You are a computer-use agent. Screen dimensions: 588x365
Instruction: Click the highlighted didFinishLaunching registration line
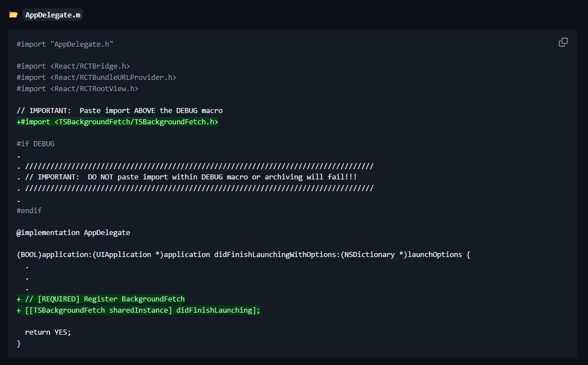coord(138,310)
